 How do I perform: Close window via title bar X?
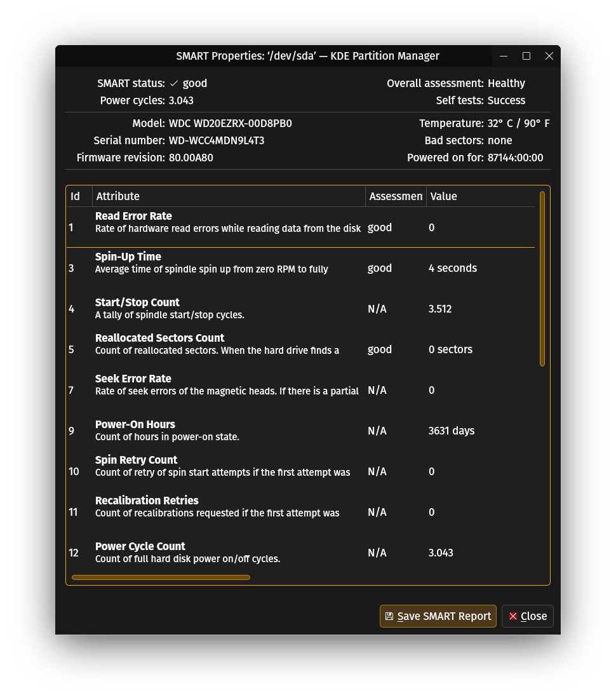(x=549, y=56)
